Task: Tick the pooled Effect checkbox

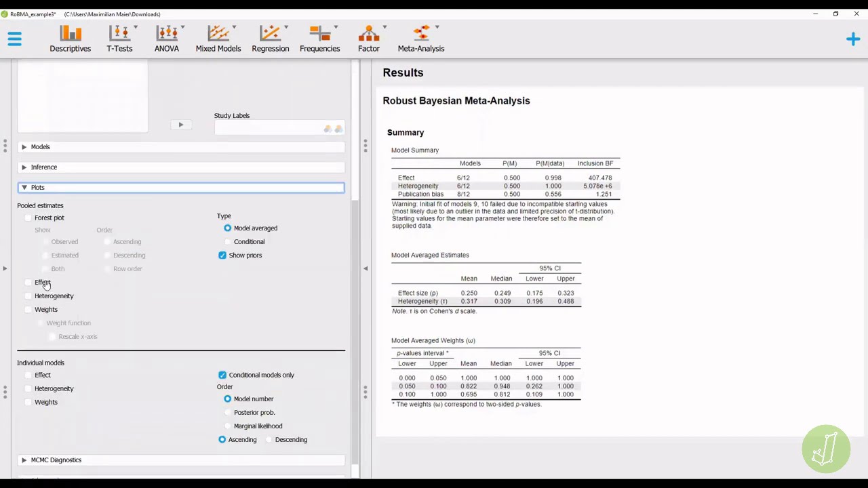Action: click(28, 282)
